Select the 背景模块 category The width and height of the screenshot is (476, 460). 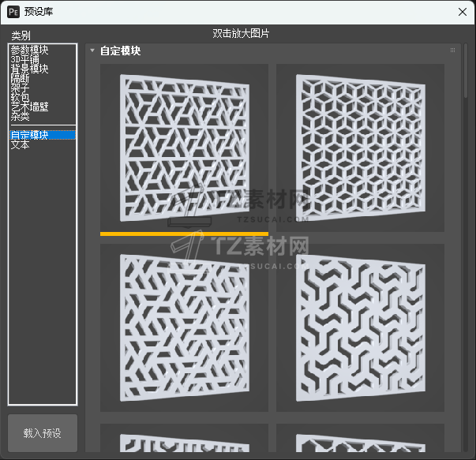pyautogui.click(x=29, y=69)
